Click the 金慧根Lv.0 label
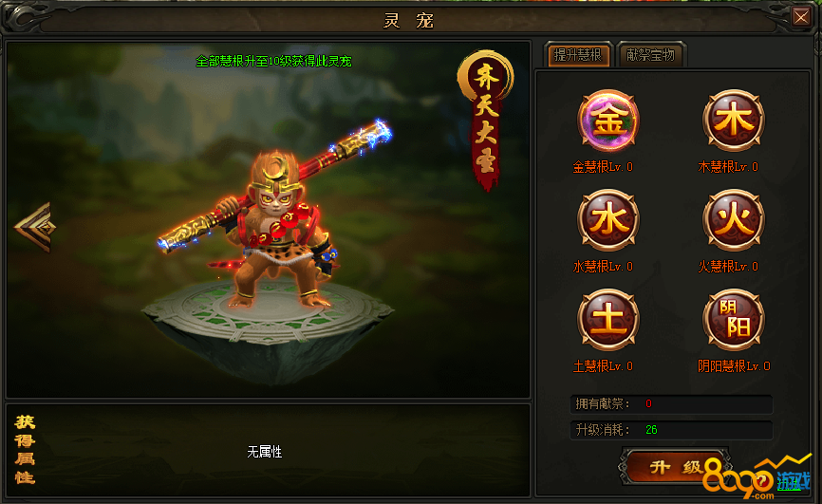This screenshot has height=504, width=822. coord(603,167)
